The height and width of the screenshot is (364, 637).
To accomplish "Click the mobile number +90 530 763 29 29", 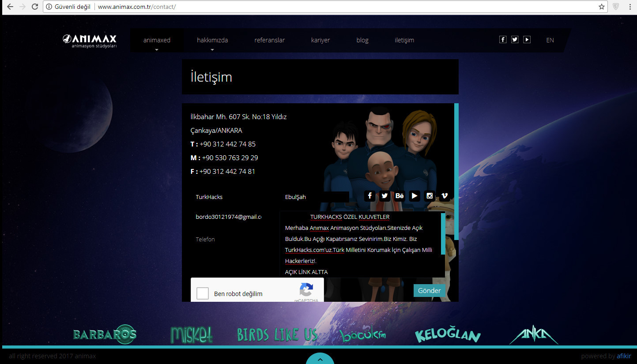I will pos(230,158).
